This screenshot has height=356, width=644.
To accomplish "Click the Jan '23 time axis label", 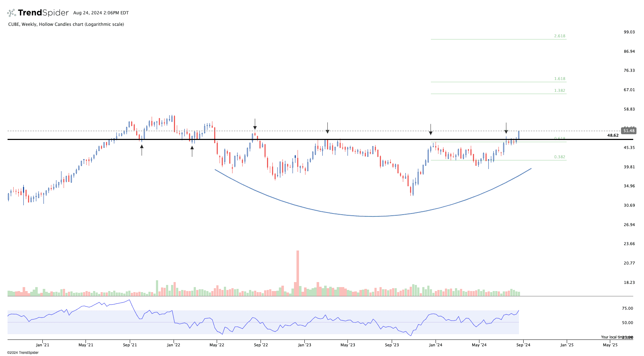I will pyautogui.click(x=305, y=345).
